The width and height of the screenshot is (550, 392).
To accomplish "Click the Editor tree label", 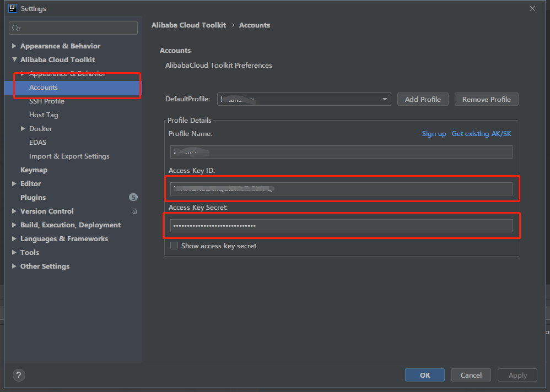I will point(30,183).
